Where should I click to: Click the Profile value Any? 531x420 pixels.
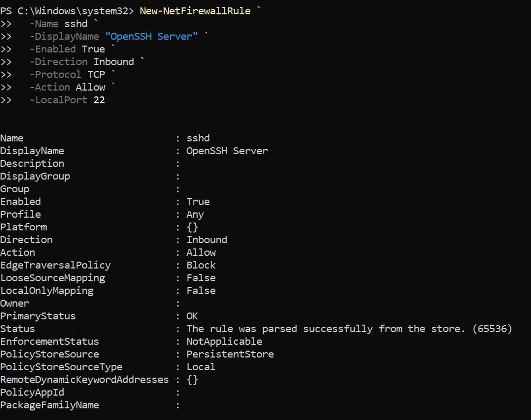(195, 215)
